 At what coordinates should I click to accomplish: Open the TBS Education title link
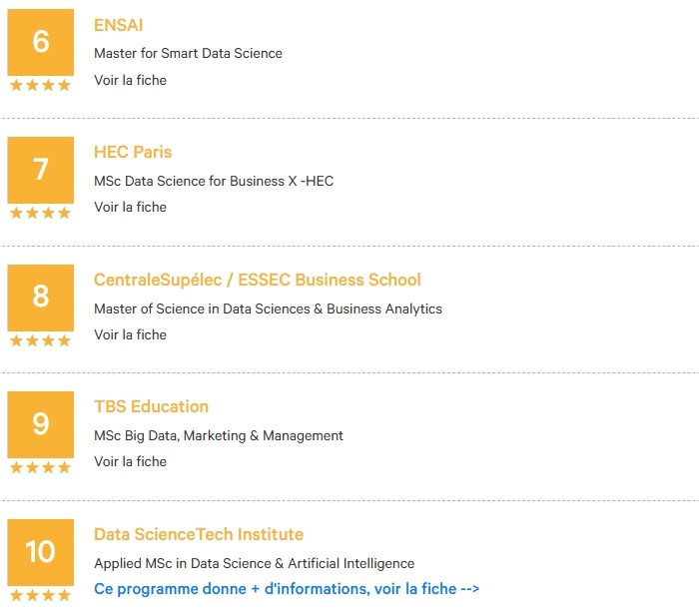pos(151,407)
